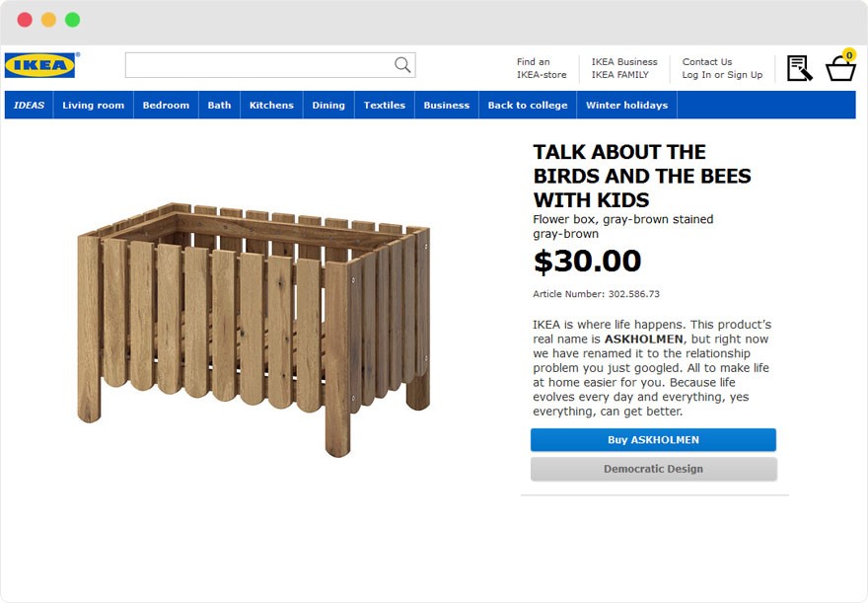The width and height of the screenshot is (868, 603).
Task: Click the red window close dot
Action: [25, 20]
